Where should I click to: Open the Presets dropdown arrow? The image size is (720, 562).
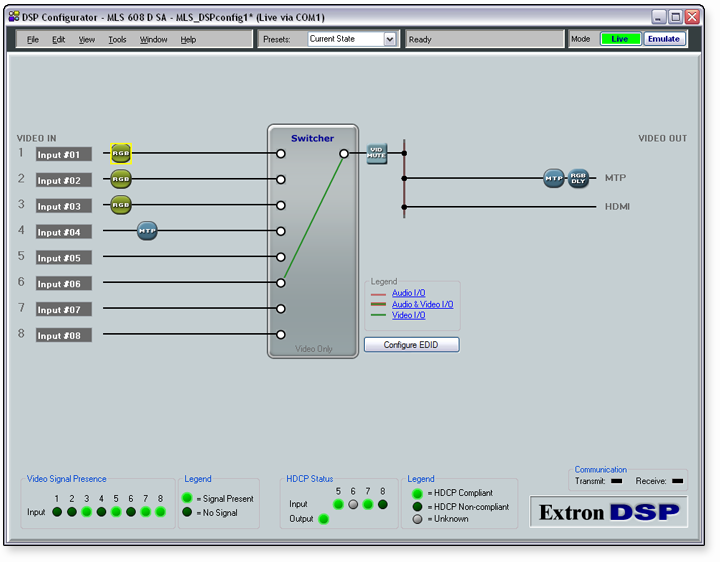point(390,39)
